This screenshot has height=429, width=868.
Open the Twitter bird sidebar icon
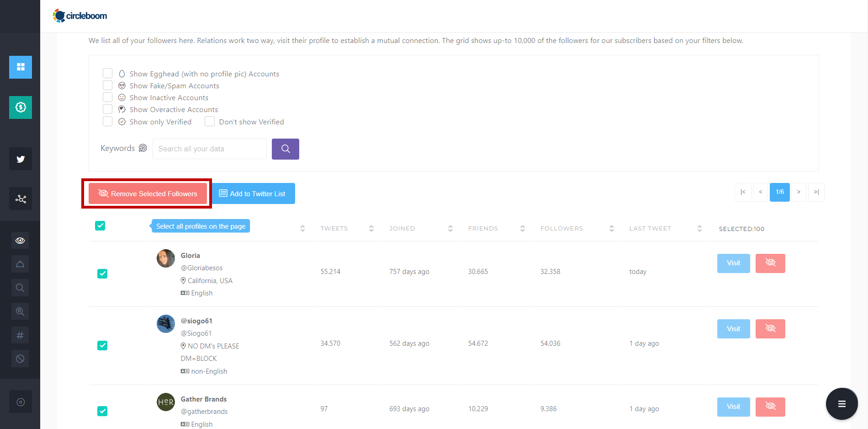tap(21, 159)
